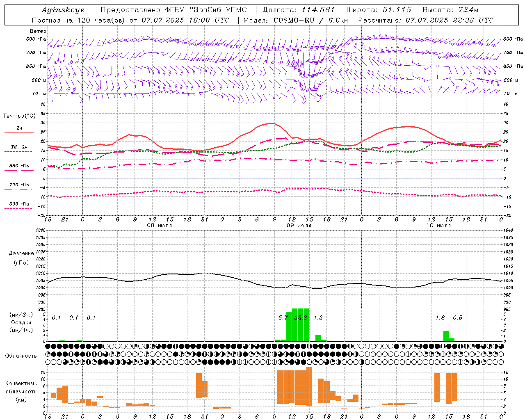Click the Облачность cloud cover label

(21, 356)
